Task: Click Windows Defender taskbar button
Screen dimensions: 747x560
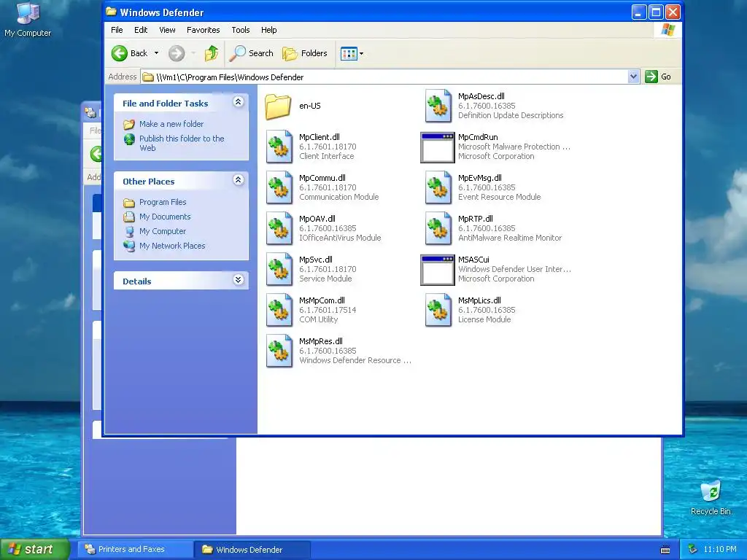Action: [252, 550]
